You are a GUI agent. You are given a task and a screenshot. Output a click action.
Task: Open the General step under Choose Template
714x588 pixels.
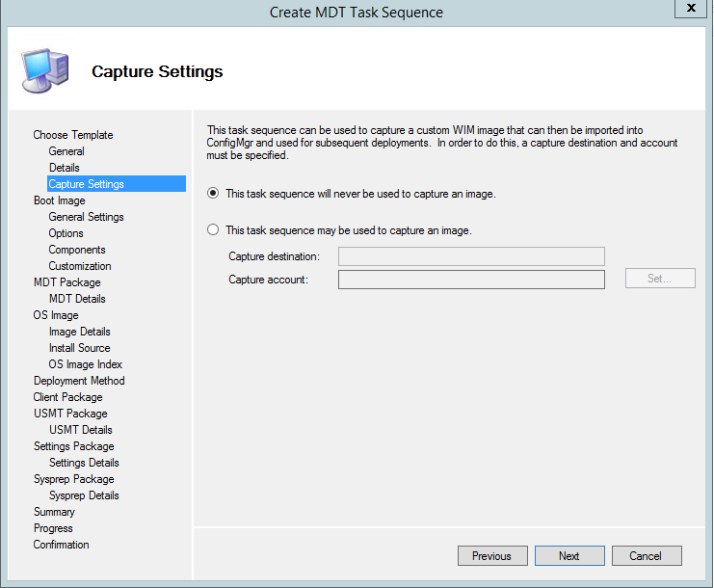(x=66, y=151)
